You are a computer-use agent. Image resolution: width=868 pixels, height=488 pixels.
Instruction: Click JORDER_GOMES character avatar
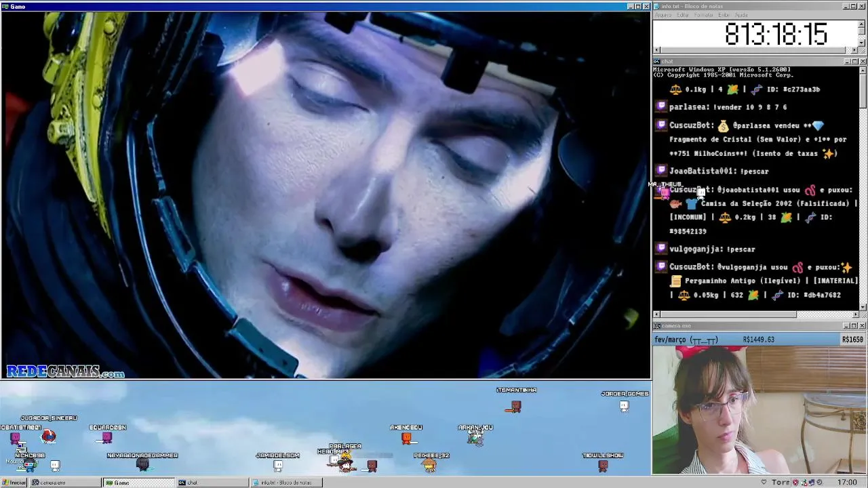(624, 406)
